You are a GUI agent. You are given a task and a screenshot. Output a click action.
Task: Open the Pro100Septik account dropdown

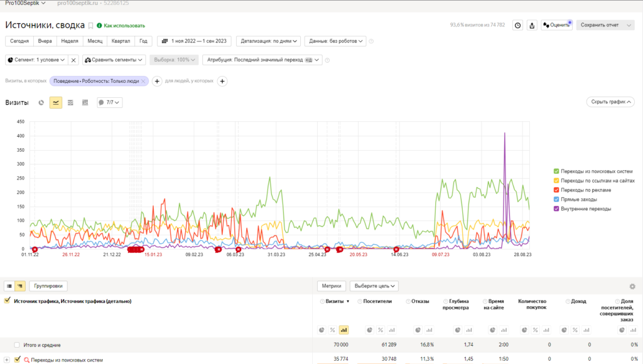[25, 3]
